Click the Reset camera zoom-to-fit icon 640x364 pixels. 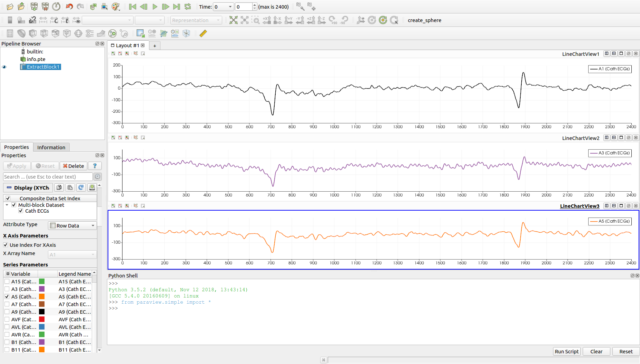[x=234, y=20]
